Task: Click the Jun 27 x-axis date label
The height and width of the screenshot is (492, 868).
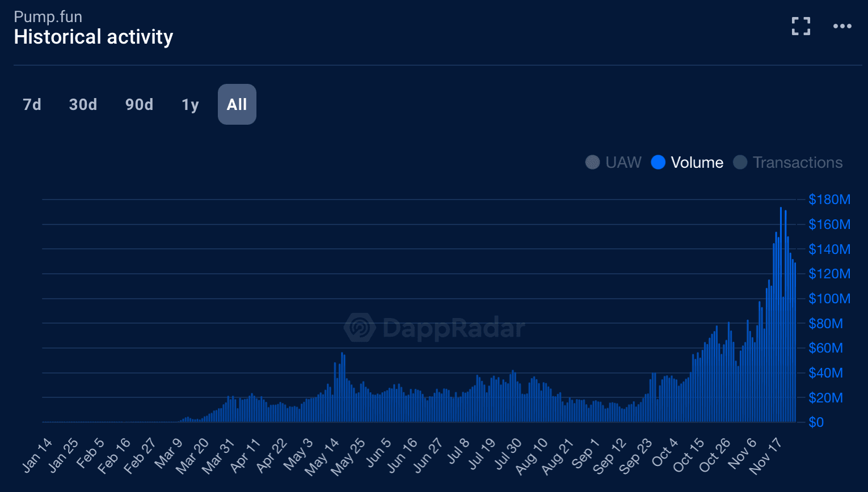Action: [x=428, y=455]
